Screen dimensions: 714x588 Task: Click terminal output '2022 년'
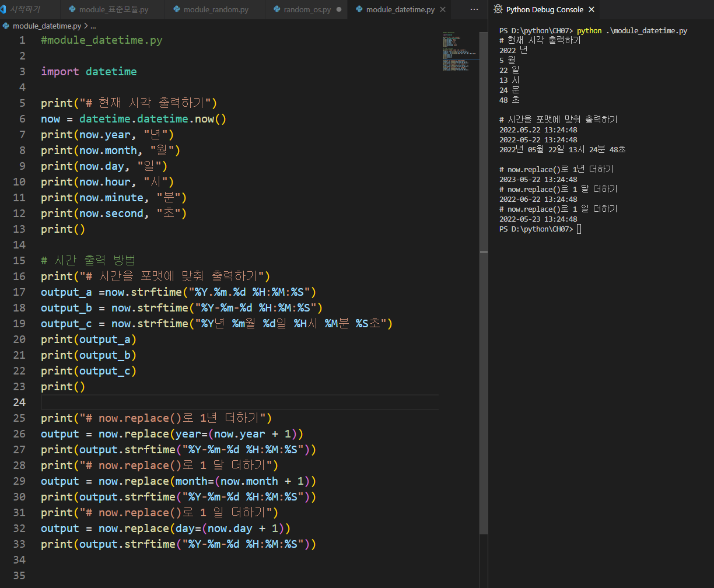[x=513, y=51]
